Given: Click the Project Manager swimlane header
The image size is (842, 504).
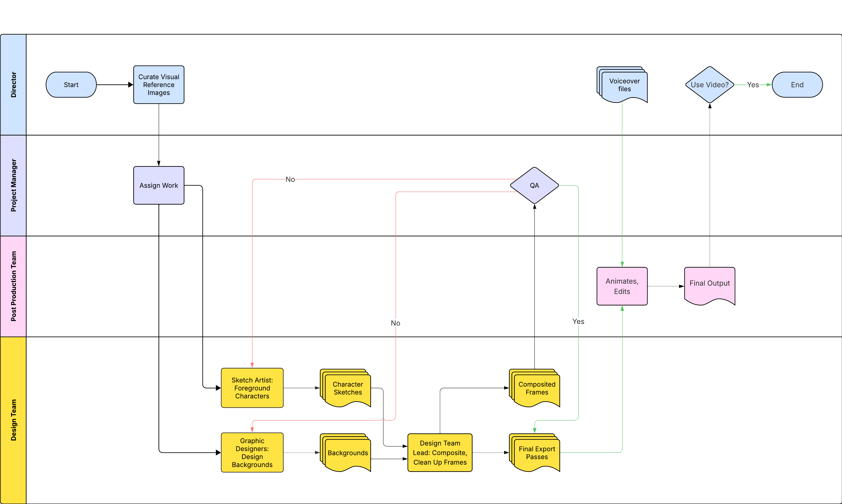Looking at the screenshot, I should click(13, 185).
